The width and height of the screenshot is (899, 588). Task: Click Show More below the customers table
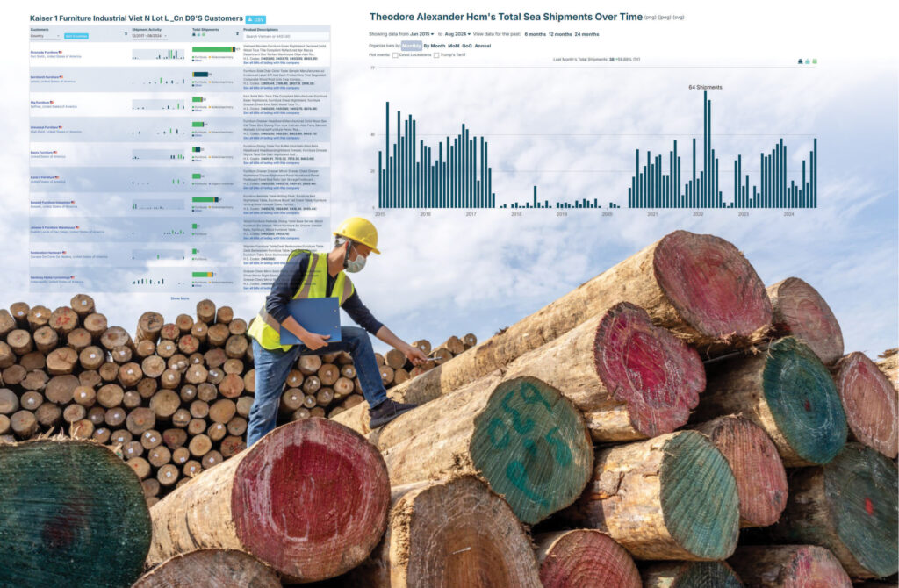(179, 298)
